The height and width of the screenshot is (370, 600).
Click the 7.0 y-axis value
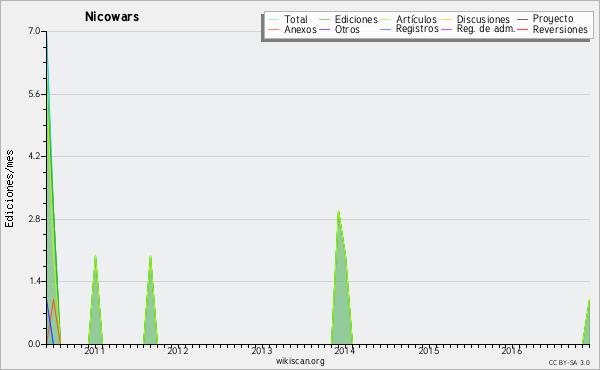[x=34, y=31]
